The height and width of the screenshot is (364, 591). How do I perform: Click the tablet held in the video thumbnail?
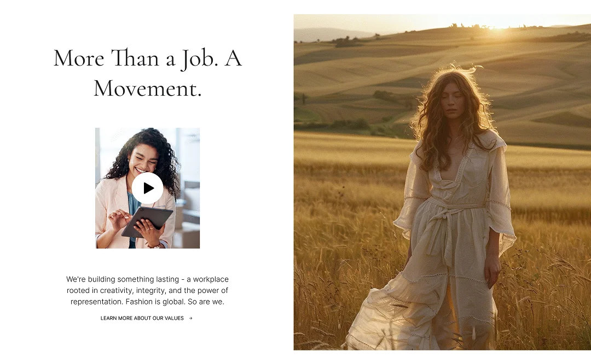click(x=147, y=222)
